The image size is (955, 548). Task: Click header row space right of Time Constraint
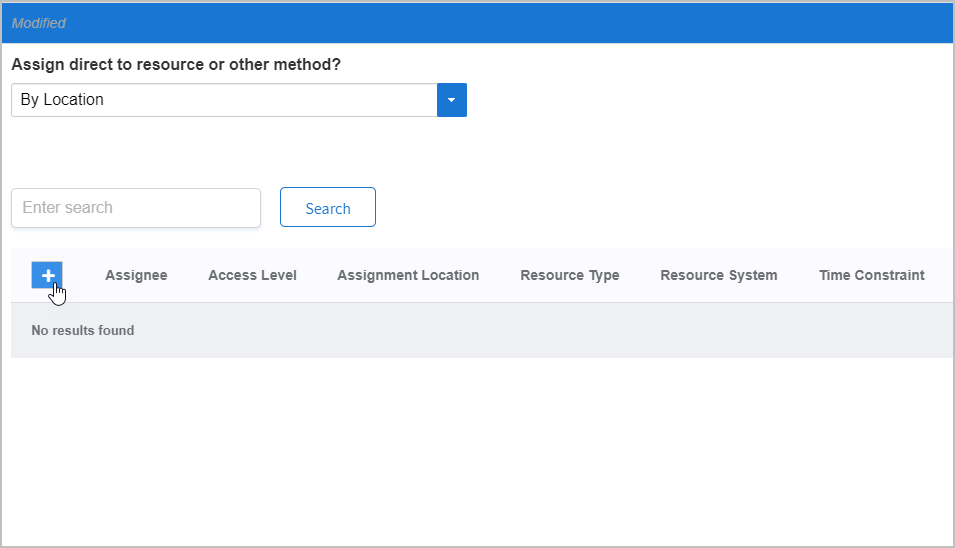[940, 275]
